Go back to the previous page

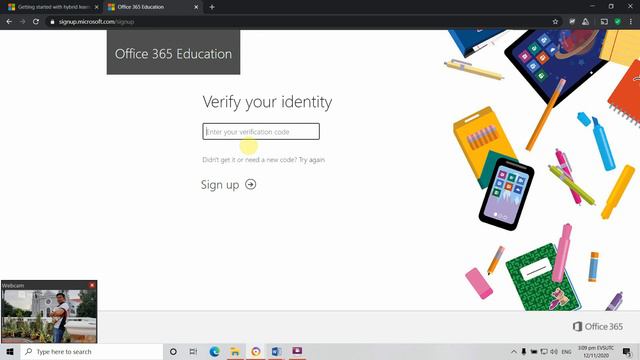point(9,22)
